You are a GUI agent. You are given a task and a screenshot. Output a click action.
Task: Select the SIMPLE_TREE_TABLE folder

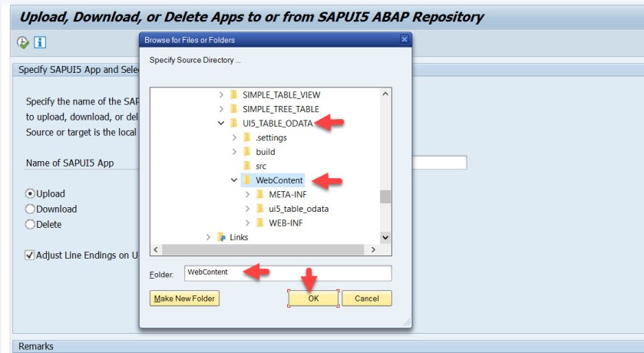point(280,109)
